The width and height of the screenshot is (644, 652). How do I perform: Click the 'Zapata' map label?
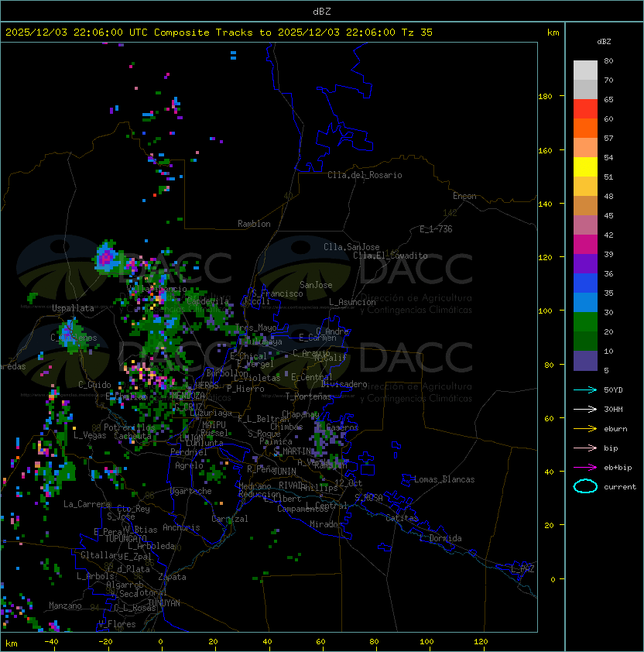(x=172, y=577)
